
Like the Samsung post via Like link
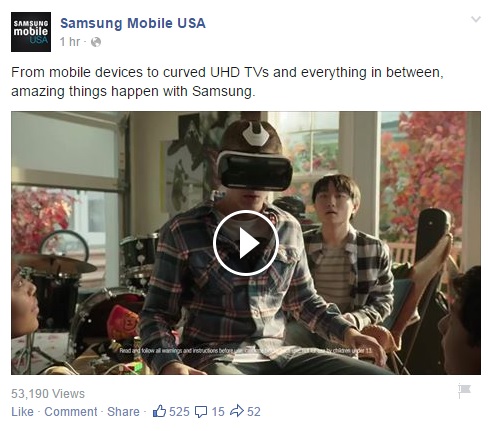22,412
